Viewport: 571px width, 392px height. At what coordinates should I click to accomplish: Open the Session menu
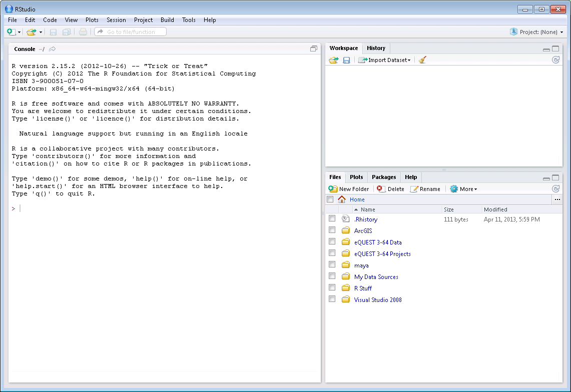(116, 20)
